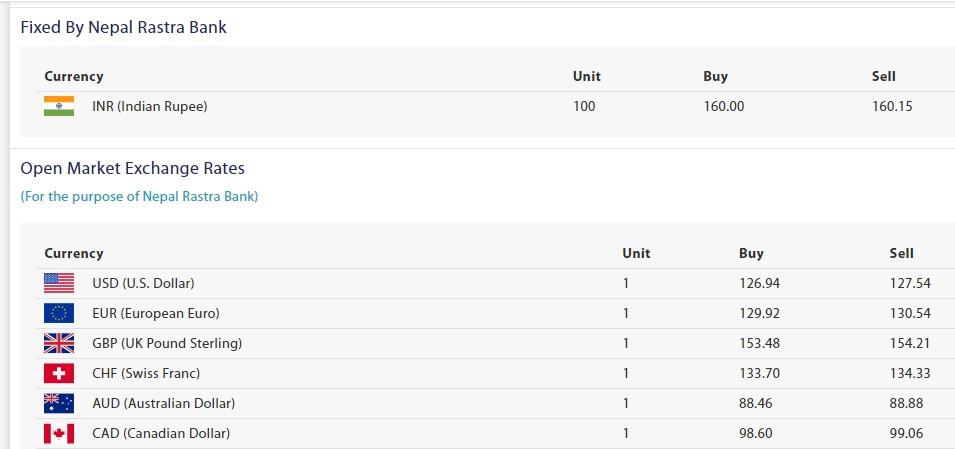Click the Fixed By Nepal Rastra Bank heading
Image resolution: width=955 pixels, height=449 pixels.
point(124,27)
